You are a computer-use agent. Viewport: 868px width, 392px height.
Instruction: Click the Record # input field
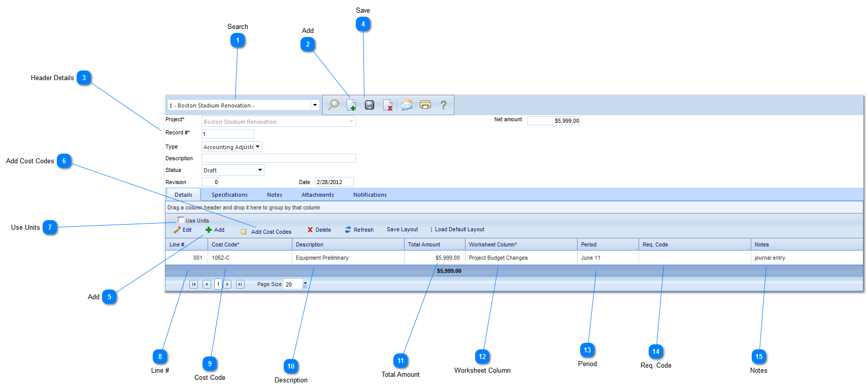pos(228,134)
